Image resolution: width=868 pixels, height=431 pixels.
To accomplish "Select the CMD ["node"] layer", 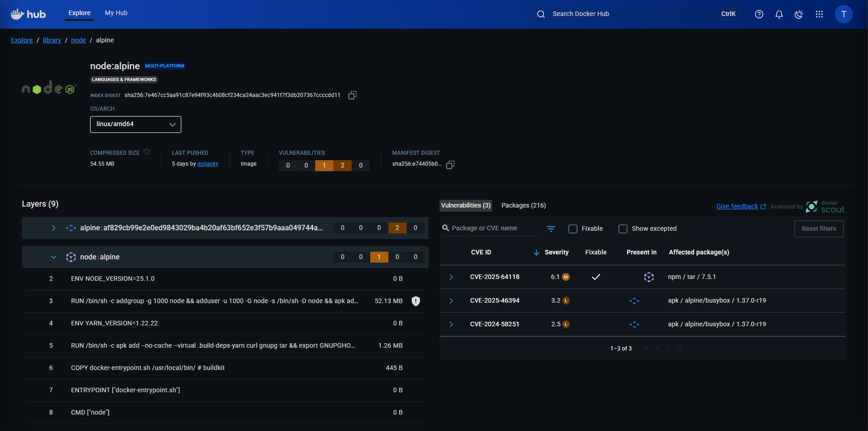I will point(225,413).
